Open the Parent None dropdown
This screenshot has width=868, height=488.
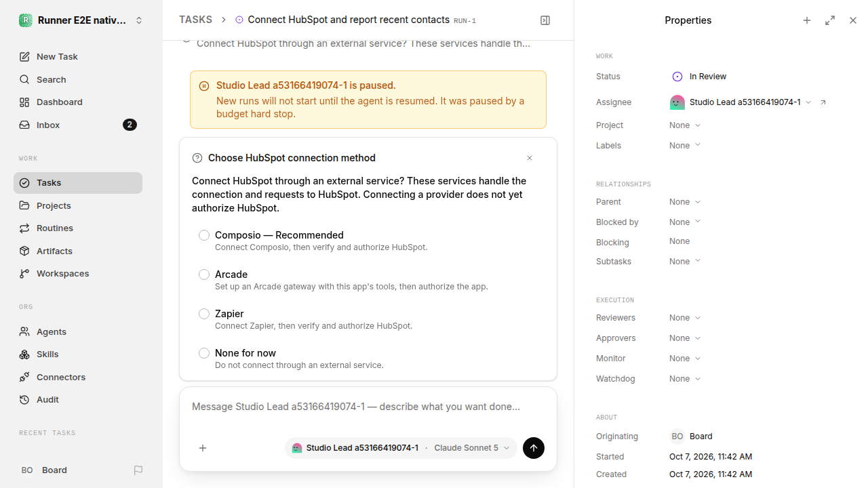click(x=685, y=202)
